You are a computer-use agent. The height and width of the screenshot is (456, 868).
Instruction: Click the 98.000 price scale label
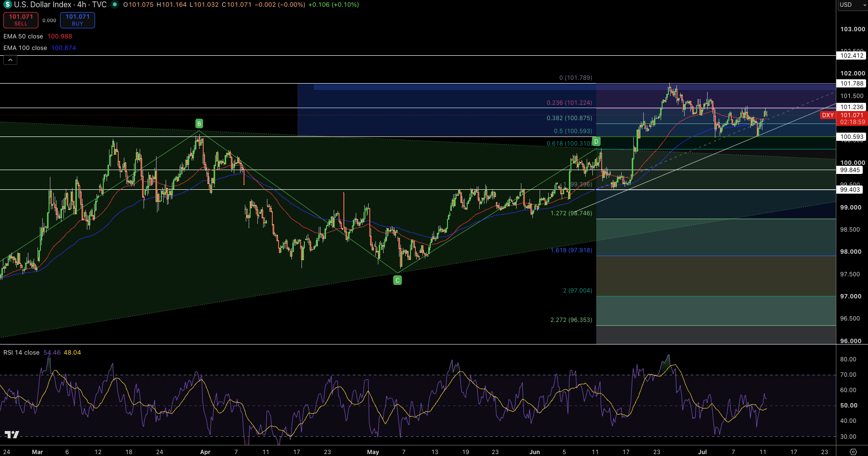[x=851, y=252]
